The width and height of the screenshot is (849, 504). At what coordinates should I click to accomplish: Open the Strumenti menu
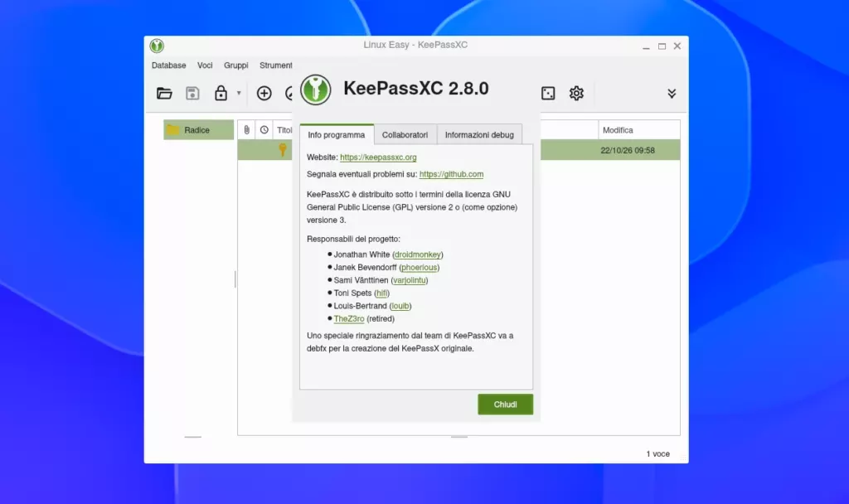pyautogui.click(x=275, y=65)
